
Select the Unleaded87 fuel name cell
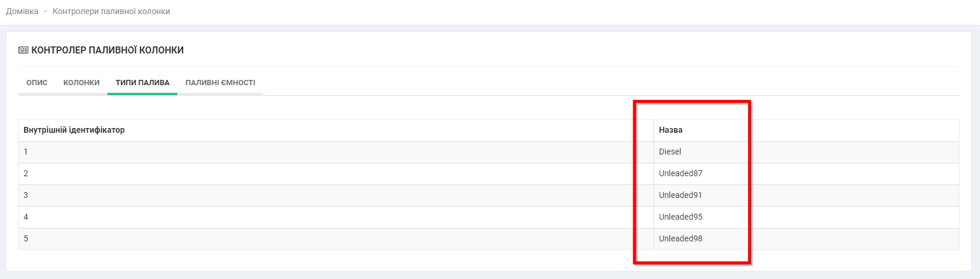pyautogui.click(x=681, y=173)
